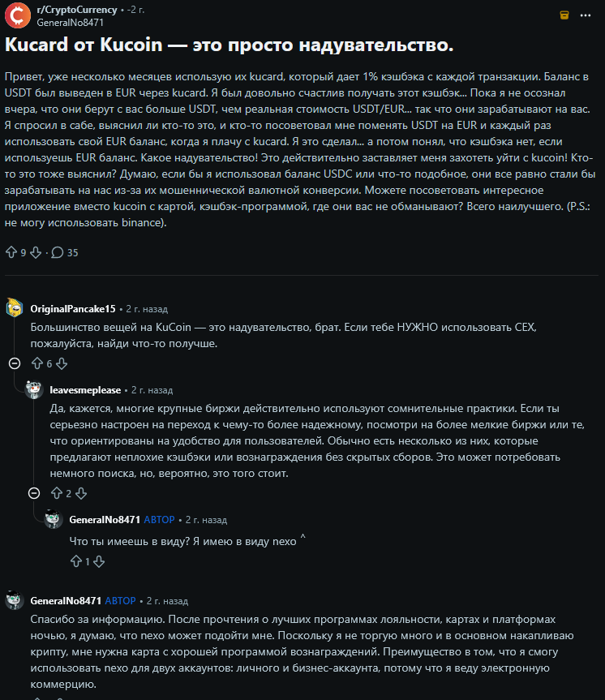Downvote OriginalPancake15's comment
The height and width of the screenshot is (700, 605).
pos(61,363)
